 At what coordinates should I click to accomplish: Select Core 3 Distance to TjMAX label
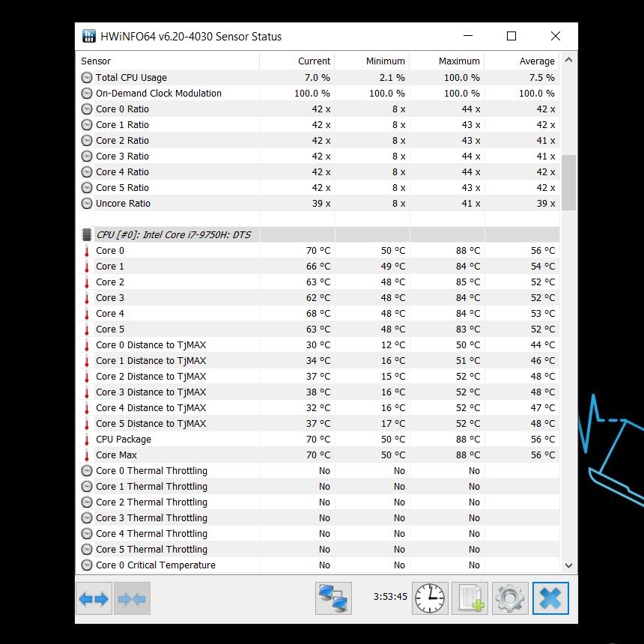coord(151,392)
